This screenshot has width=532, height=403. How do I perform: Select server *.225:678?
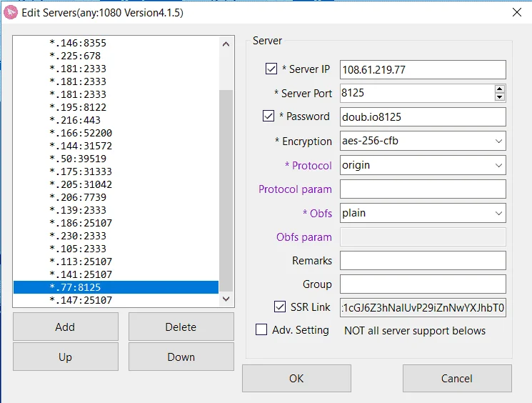(116, 56)
